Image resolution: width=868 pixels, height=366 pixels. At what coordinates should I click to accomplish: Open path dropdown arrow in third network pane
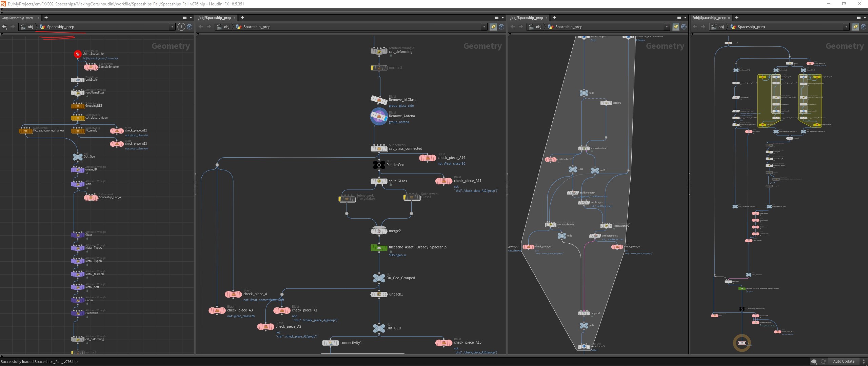click(667, 27)
